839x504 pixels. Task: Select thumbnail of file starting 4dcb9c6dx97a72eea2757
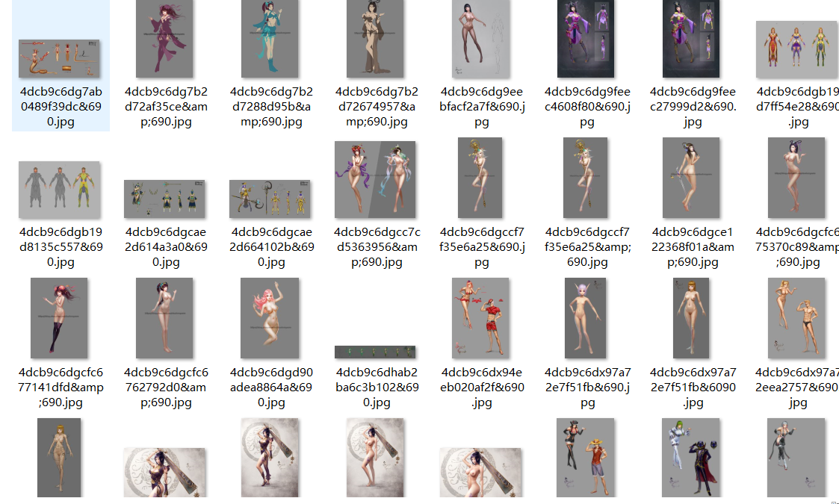tap(796, 318)
